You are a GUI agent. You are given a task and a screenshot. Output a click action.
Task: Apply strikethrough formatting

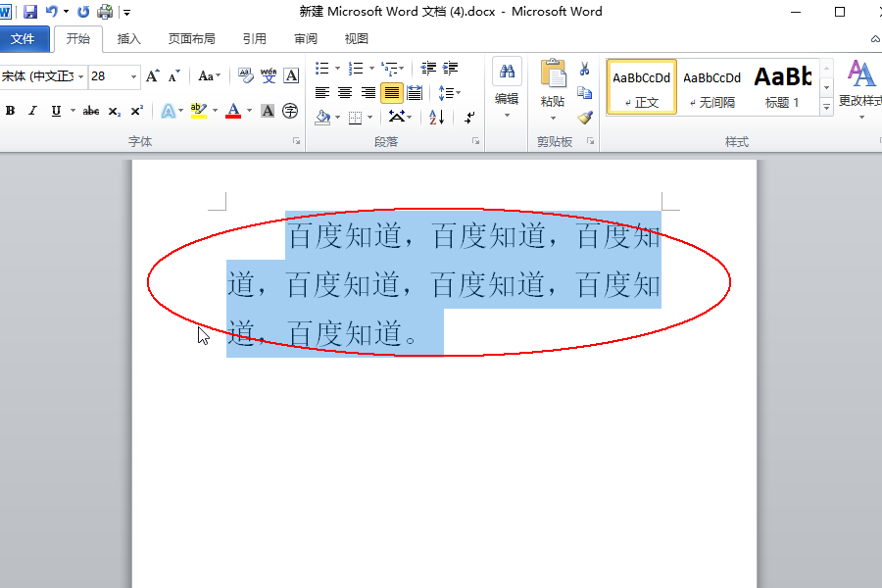90,111
